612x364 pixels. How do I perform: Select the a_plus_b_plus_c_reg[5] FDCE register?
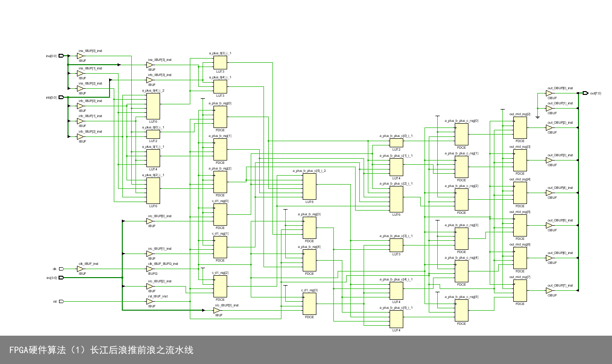pos(461,310)
